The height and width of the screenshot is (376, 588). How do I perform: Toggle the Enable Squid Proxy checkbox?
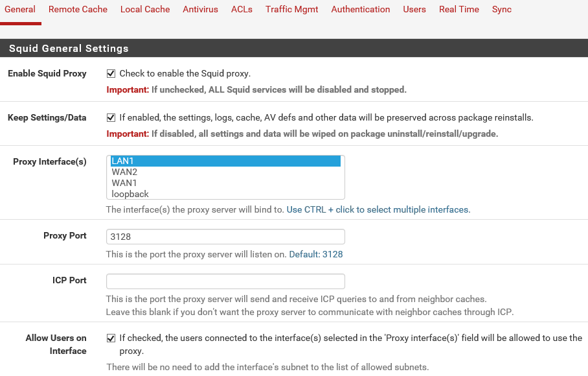[x=111, y=73]
